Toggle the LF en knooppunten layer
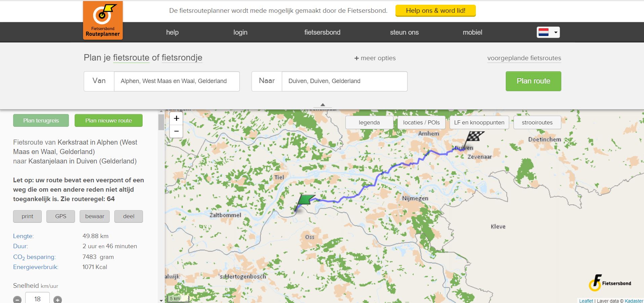Viewport: 644px width, 303px height. click(x=479, y=122)
